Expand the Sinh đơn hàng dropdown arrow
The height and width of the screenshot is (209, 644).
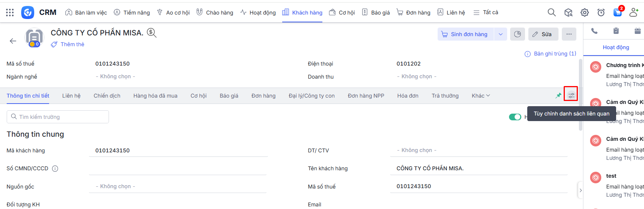[x=500, y=34]
